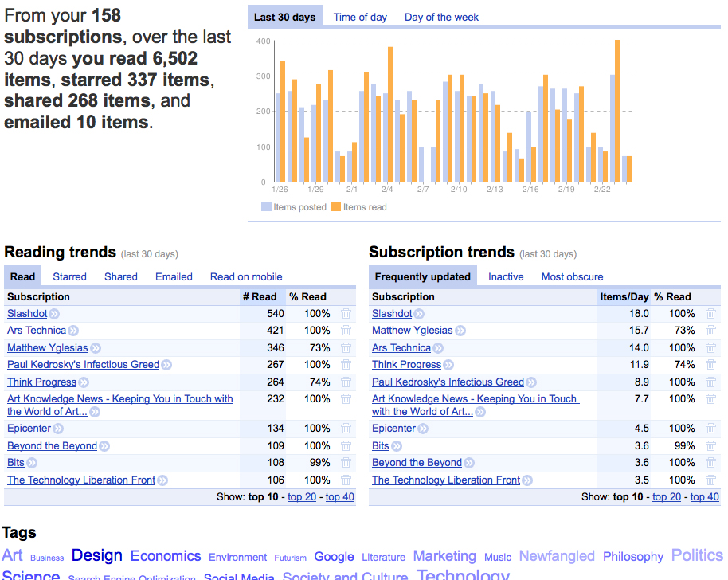Click arrow icon next to Ars Technica in Reading trends
This screenshot has height=580, width=728.
tap(73, 331)
